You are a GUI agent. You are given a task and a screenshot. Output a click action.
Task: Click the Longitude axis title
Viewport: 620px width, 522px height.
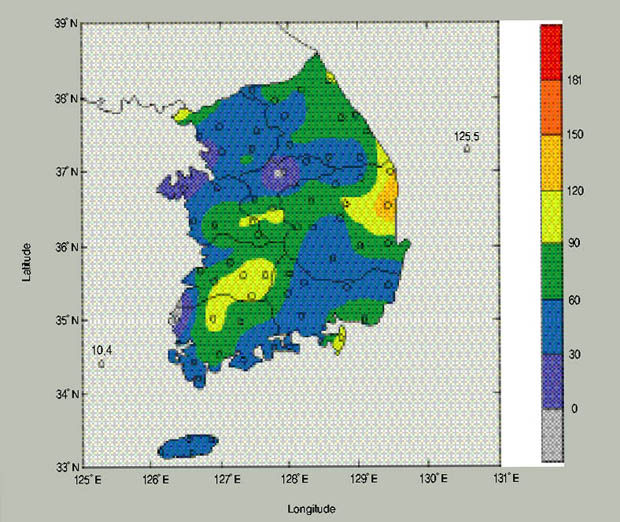[x=312, y=509]
